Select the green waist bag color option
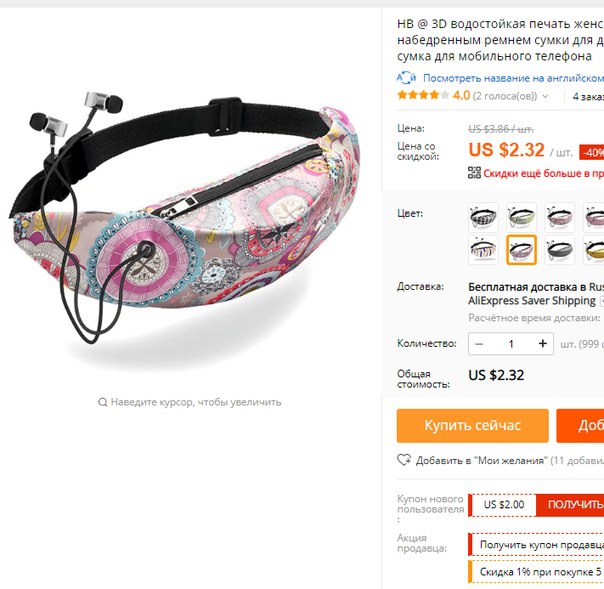 521,217
